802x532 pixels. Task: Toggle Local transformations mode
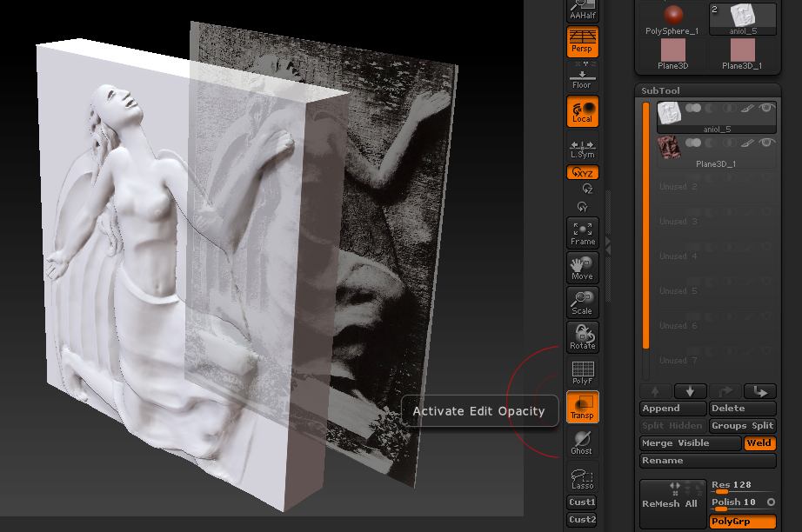pos(582,111)
